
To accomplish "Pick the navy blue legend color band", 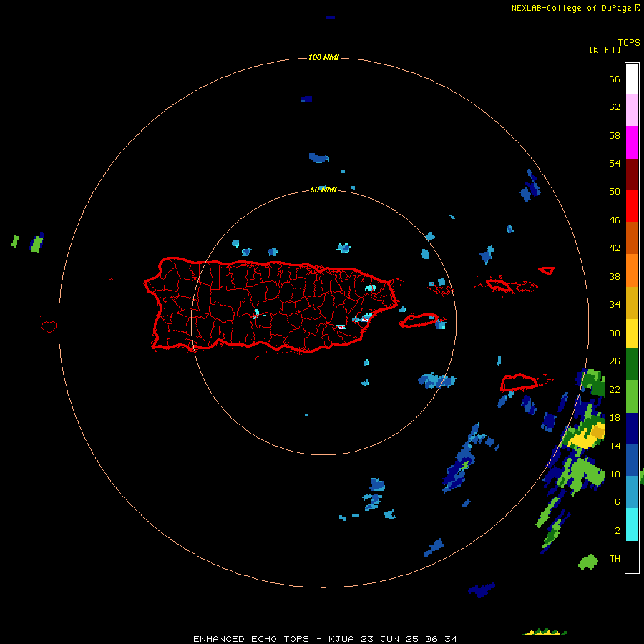I will tap(632, 429).
